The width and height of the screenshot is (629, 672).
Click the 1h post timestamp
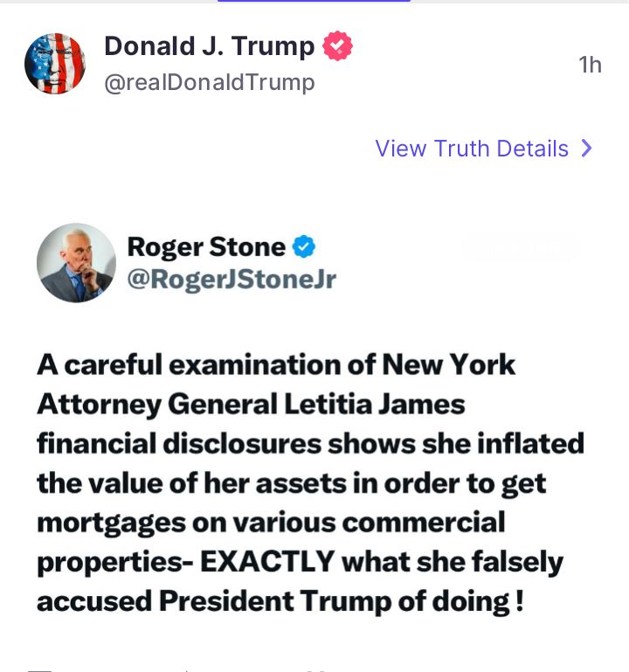[591, 65]
